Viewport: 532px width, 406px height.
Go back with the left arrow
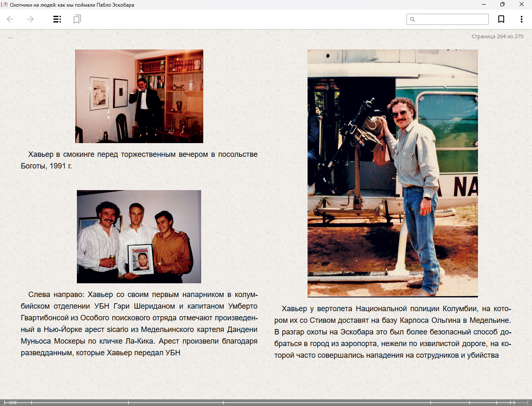click(10, 19)
